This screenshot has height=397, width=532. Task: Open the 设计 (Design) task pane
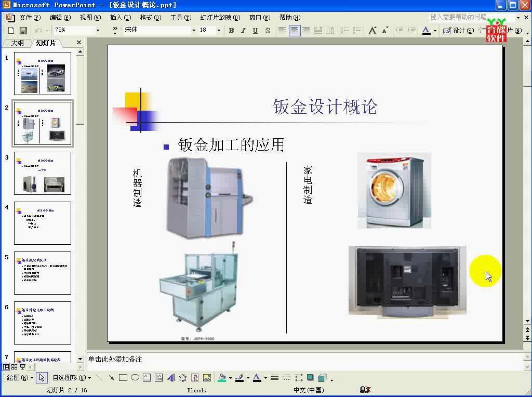click(x=458, y=31)
